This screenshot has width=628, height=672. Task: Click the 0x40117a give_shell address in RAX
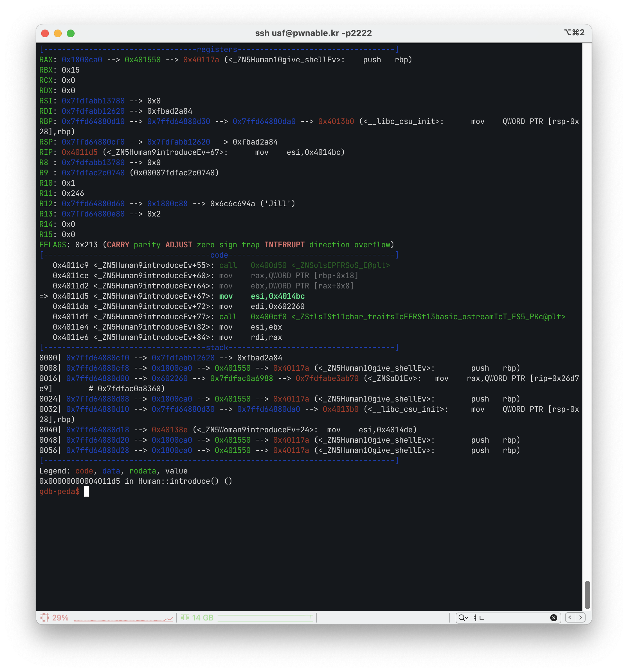(201, 60)
